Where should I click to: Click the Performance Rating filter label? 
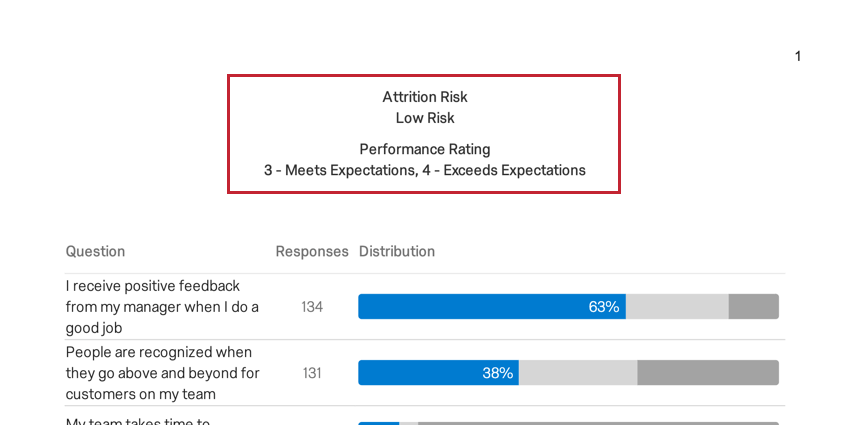click(x=424, y=149)
